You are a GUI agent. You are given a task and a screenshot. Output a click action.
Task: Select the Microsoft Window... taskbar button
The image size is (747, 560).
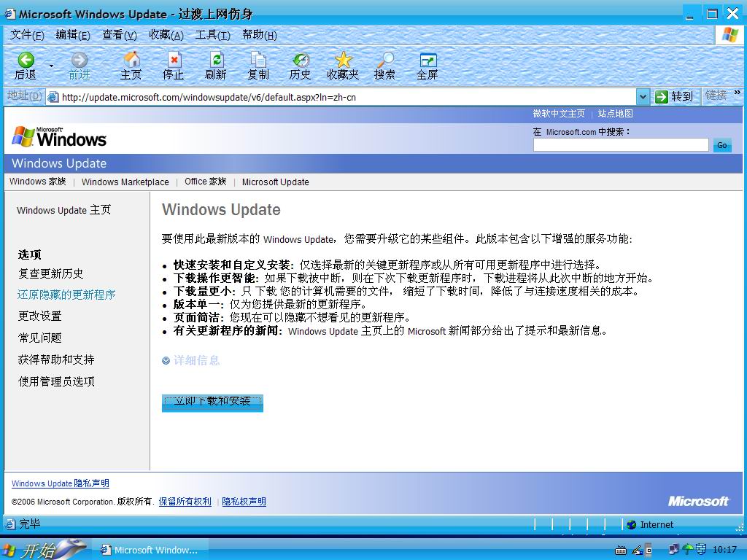point(150,550)
